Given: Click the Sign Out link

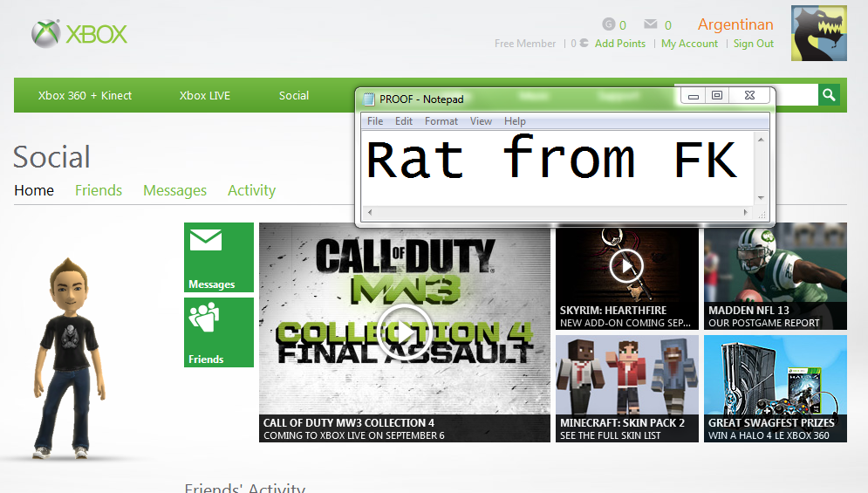Looking at the screenshot, I should [x=754, y=44].
